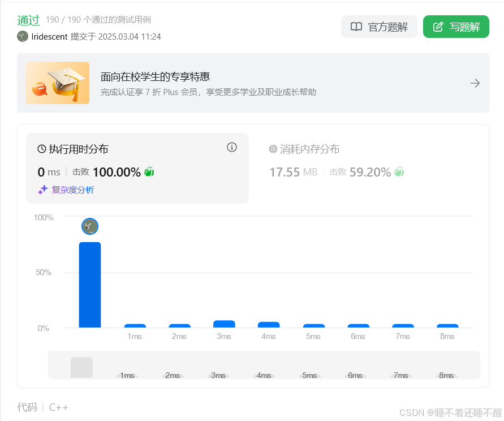Select the 3ms bar in the chart

click(225, 324)
